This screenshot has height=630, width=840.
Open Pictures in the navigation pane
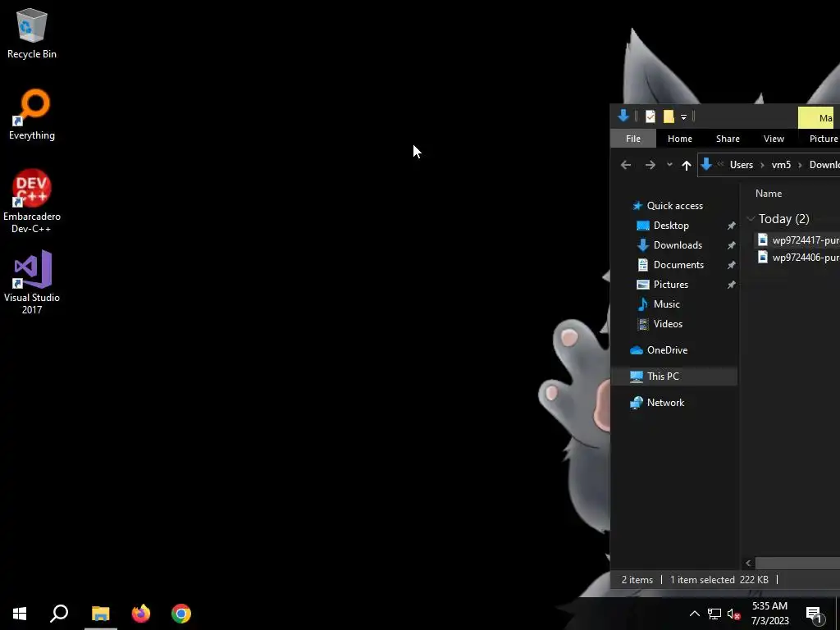(671, 285)
